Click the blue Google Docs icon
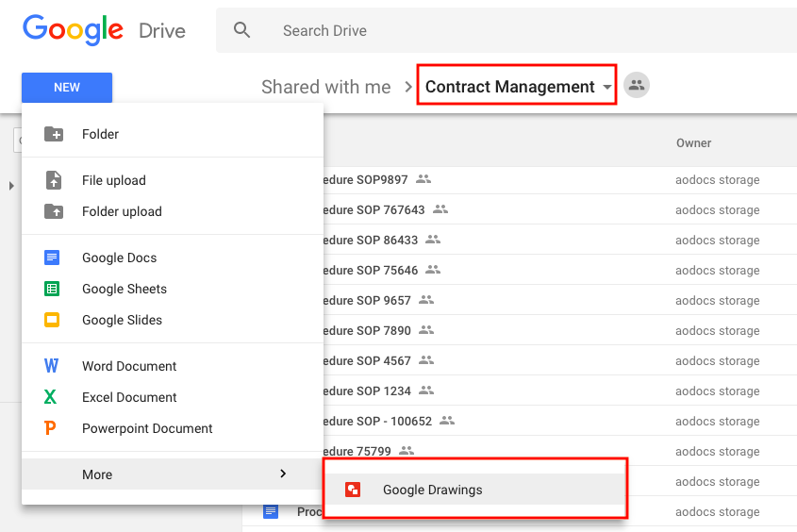This screenshot has height=532, width=797. pyautogui.click(x=52, y=258)
